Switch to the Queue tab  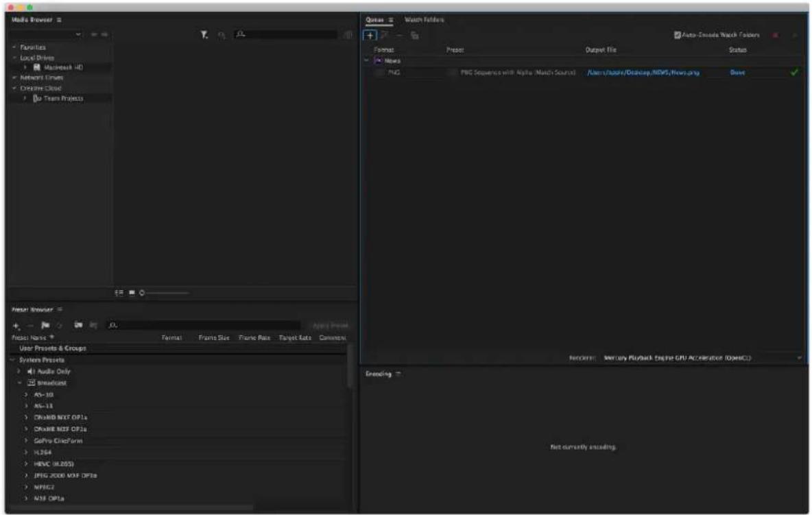[x=374, y=20]
